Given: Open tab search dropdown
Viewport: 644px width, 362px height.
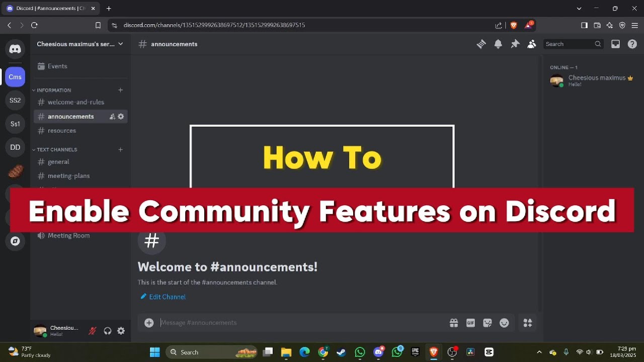Looking at the screenshot, I should point(579,9).
